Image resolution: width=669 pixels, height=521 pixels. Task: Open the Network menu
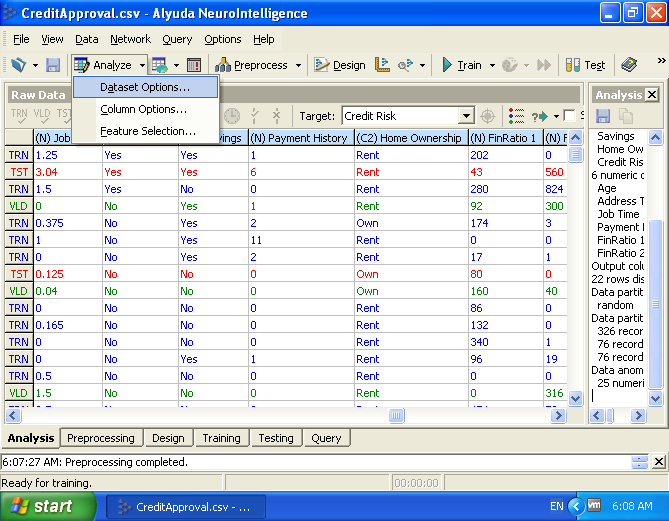[130, 39]
